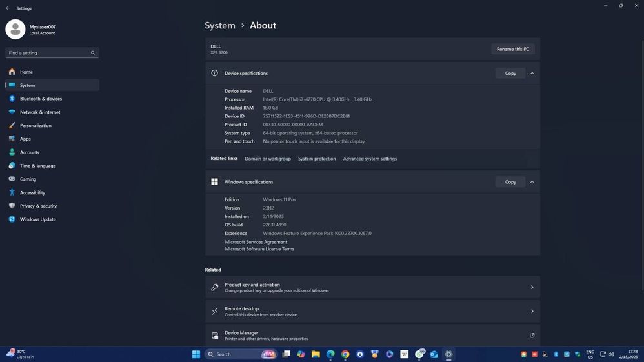Image resolution: width=644 pixels, height=362 pixels.
Task: Open Microsoft Edge from the taskbar
Action: pos(330,354)
